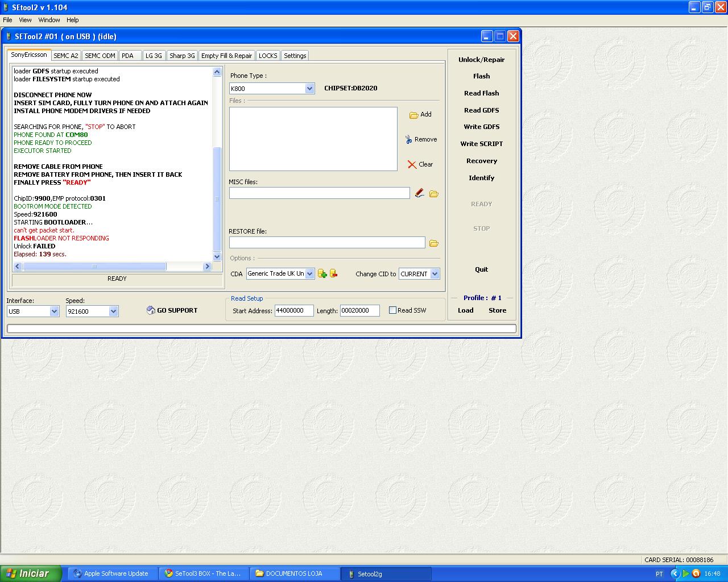
Task: Click the add CDA database icon
Action: [x=322, y=273]
